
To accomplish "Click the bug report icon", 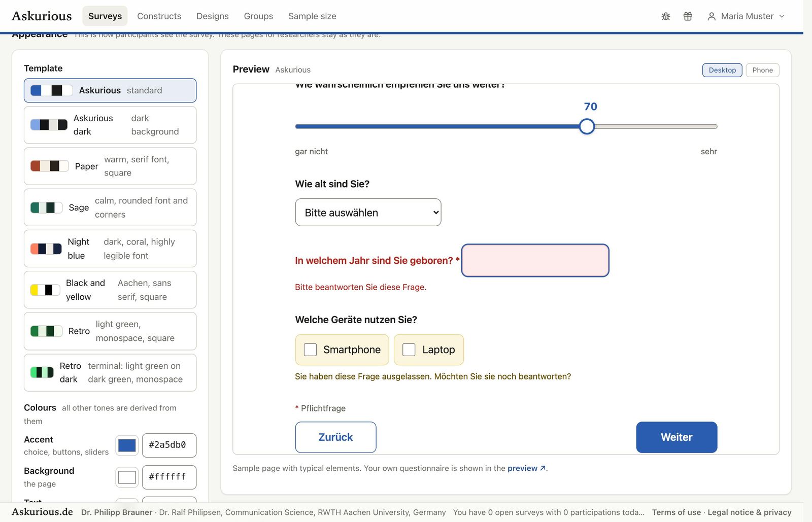I will tap(666, 16).
